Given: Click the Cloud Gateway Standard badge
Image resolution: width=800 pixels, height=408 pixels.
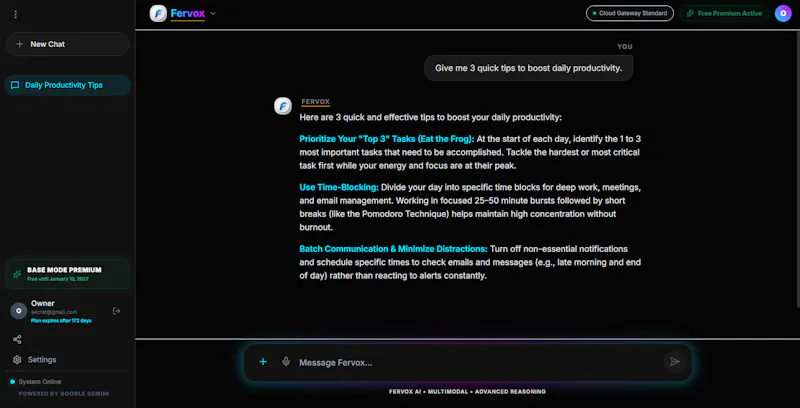Looking at the screenshot, I should [x=630, y=13].
